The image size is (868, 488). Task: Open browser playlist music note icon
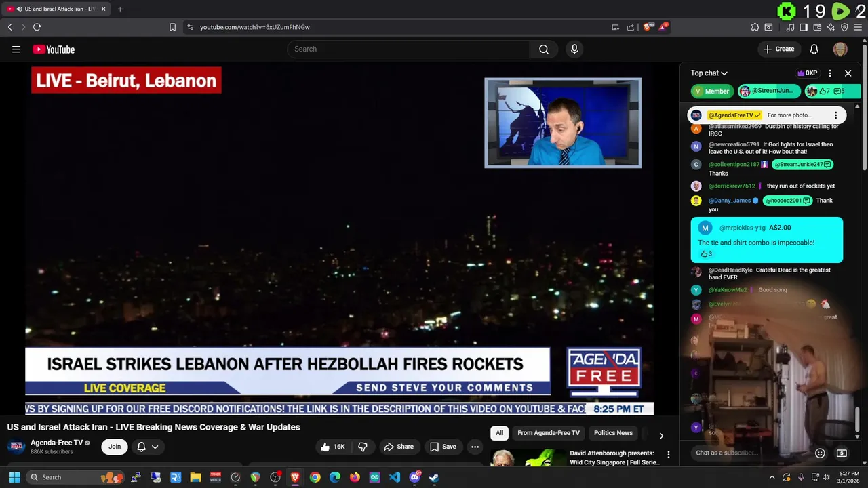pos(790,27)
